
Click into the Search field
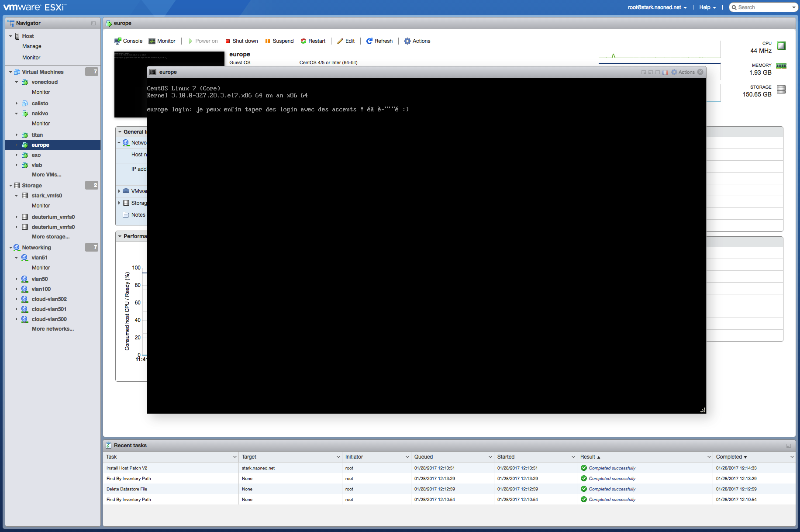[762, 7]
